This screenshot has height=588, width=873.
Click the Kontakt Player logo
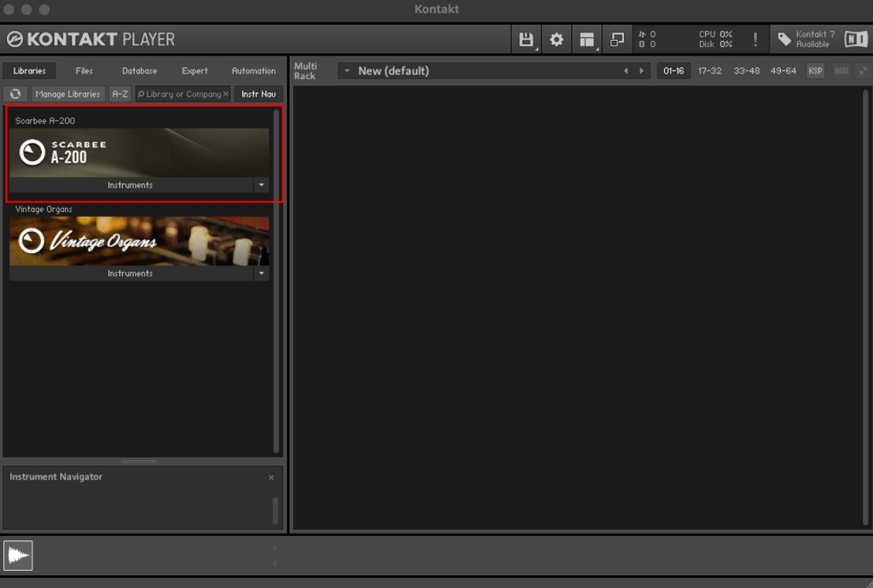[90, 39]
